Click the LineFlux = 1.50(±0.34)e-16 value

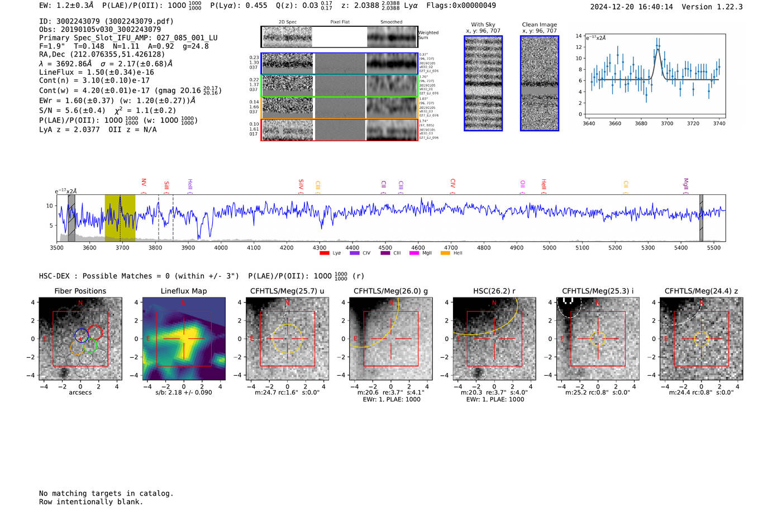coord(97,73)
